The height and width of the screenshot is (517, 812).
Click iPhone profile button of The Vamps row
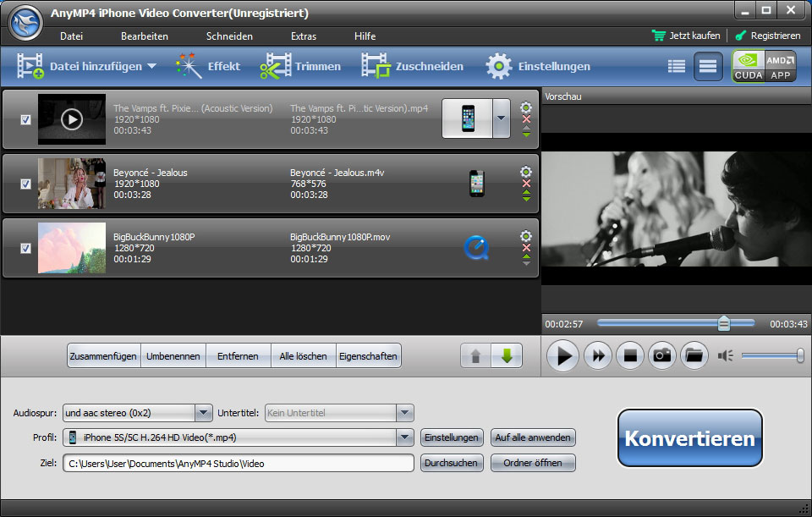467,118
